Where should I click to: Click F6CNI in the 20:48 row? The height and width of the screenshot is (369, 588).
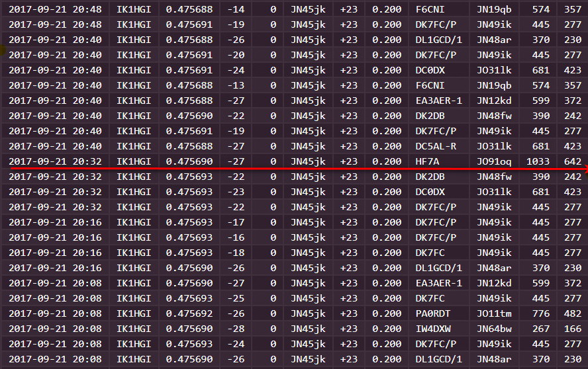pyautogui.click(x=430, y=9)
